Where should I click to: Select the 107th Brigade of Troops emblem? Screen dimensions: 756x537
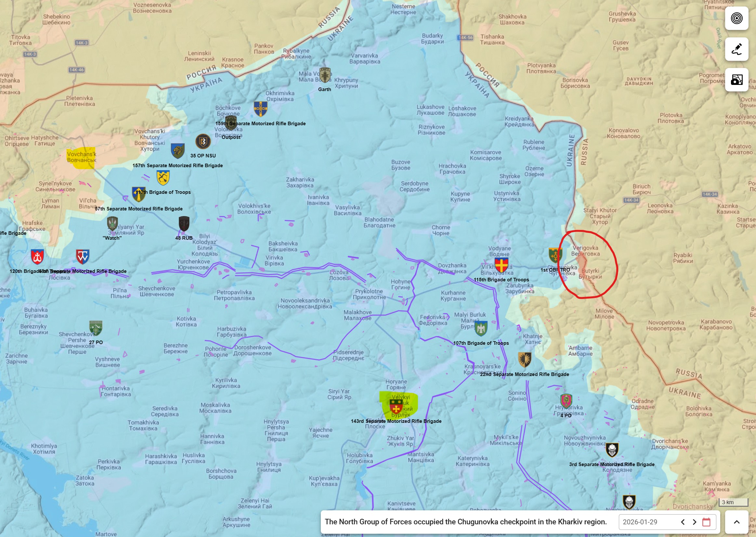tap(481, 329)
